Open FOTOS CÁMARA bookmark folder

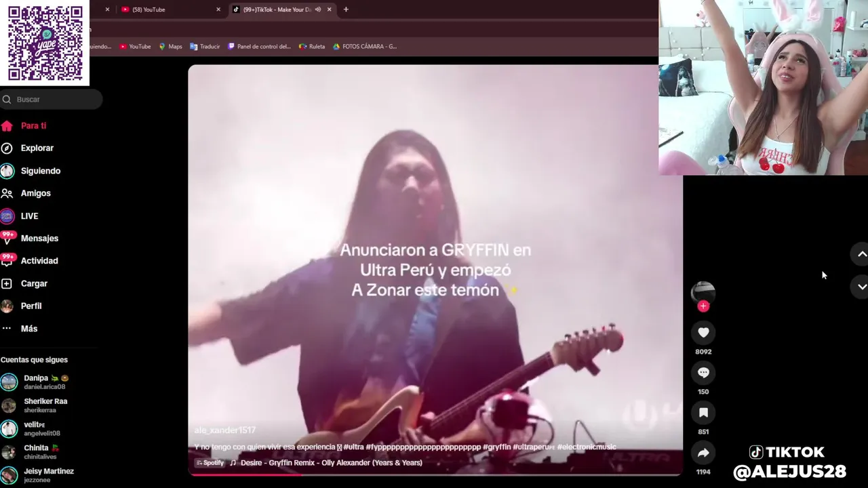tap(364, 47)
